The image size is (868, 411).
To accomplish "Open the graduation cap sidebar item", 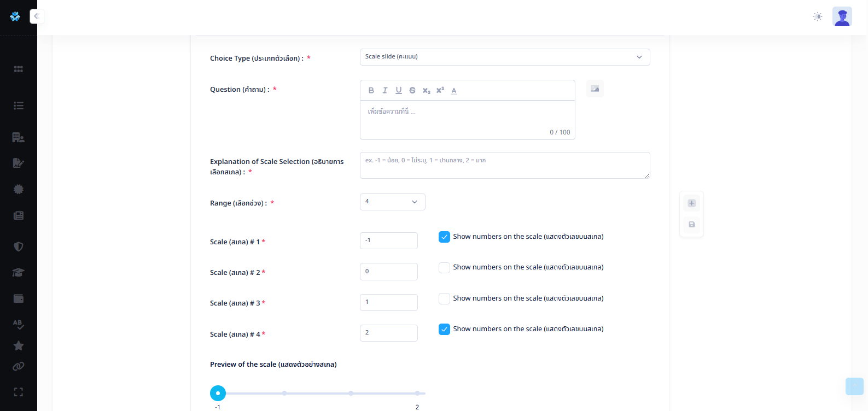I will pos(19,273).
